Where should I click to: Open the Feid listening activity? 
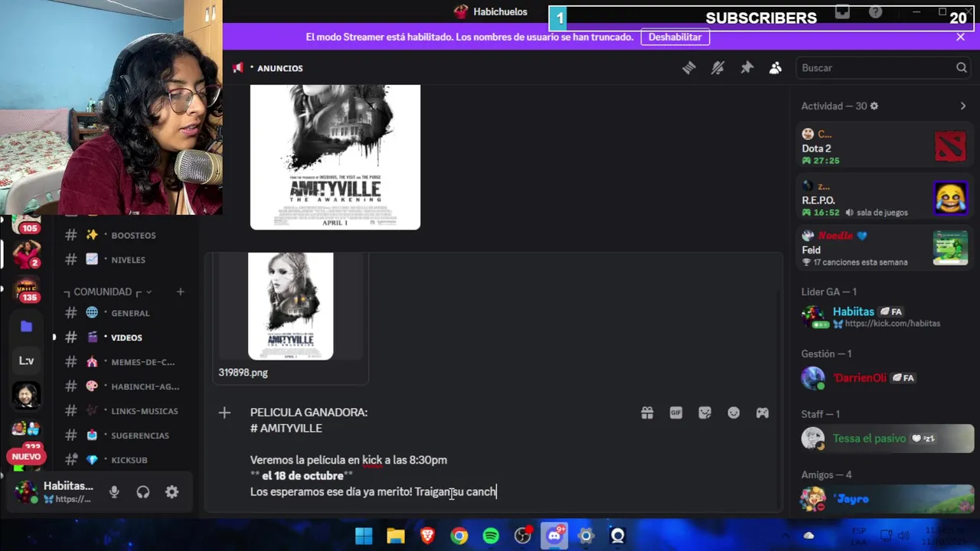884,249
